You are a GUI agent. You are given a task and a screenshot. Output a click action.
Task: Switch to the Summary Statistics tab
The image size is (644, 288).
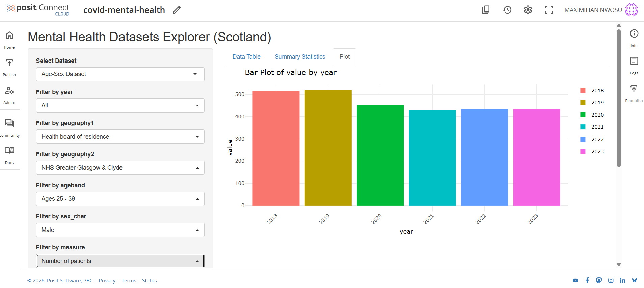point(300,57)
